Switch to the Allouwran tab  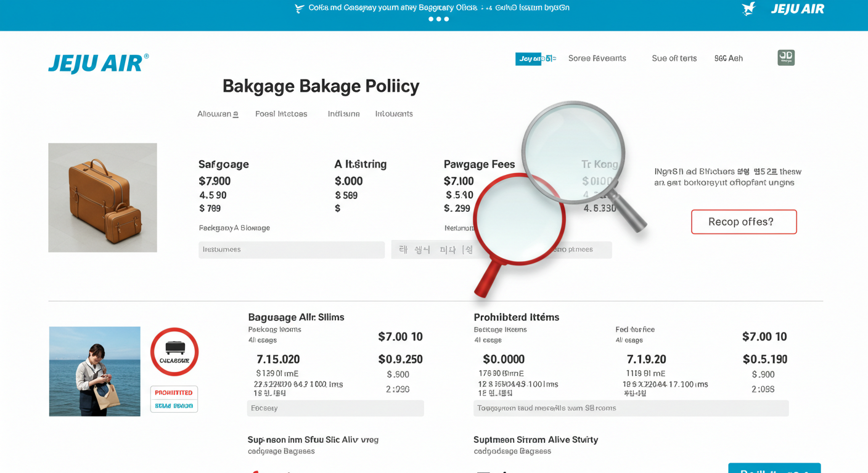[218, 114]
